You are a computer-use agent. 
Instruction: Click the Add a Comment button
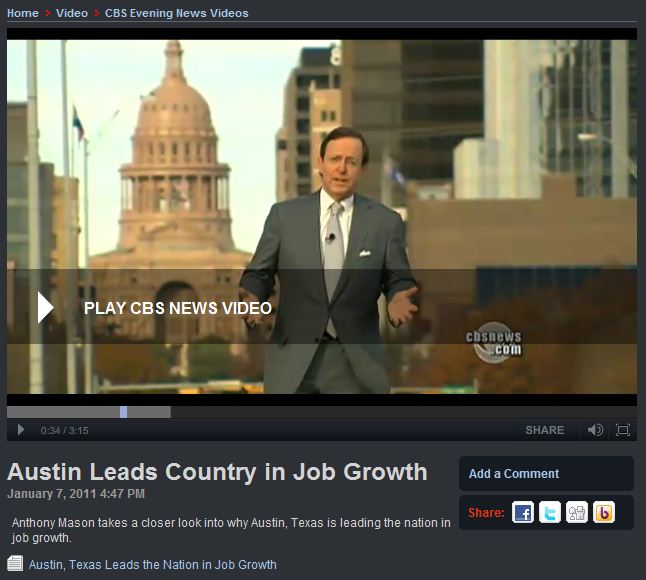point(546,474)
